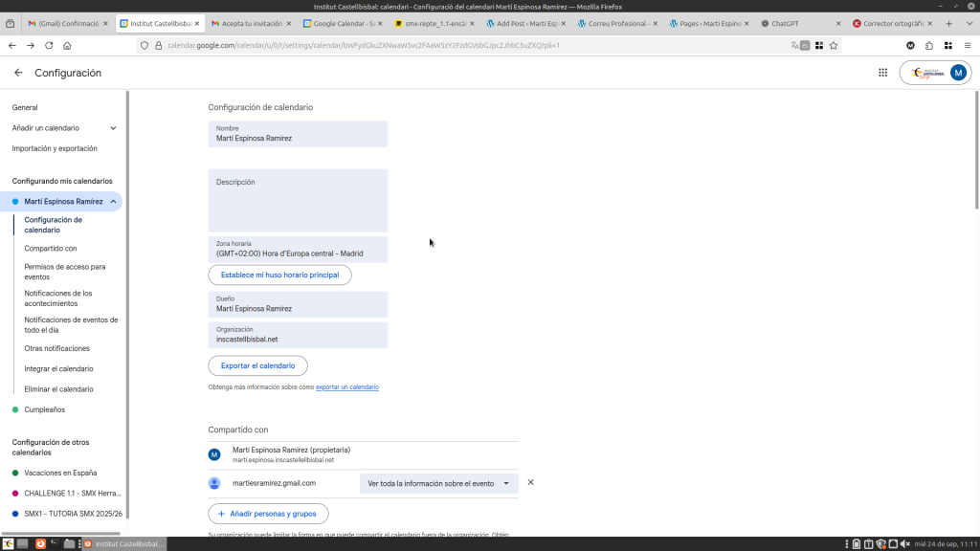Open permission dropdown for martiesramirez.gmail.com

[x=438, y=483]
